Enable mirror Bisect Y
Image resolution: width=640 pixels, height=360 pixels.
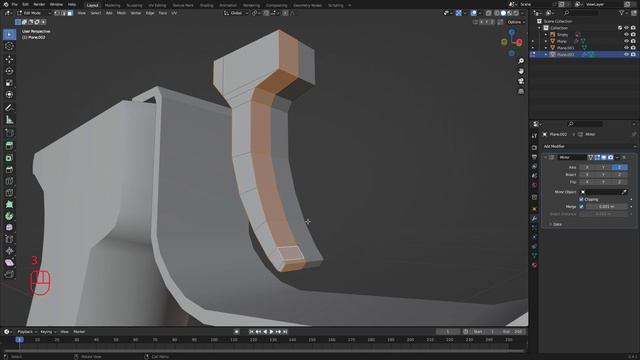coord(603,175)
